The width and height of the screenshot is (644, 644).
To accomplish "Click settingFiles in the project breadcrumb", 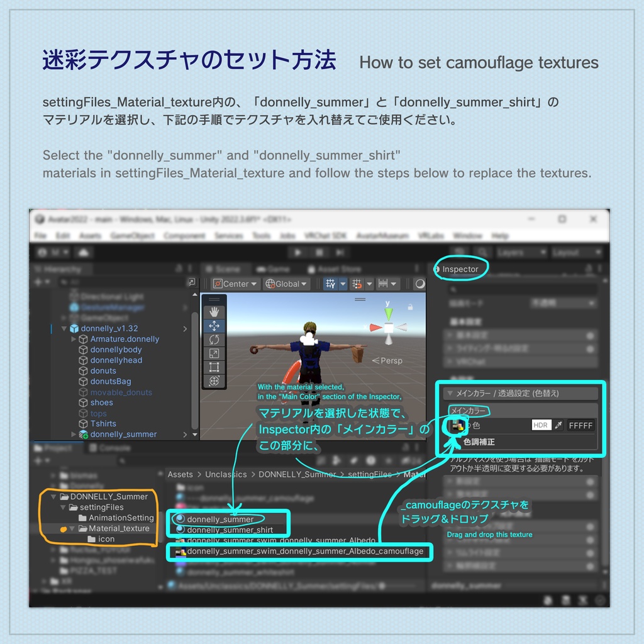I will pos(370,474).
